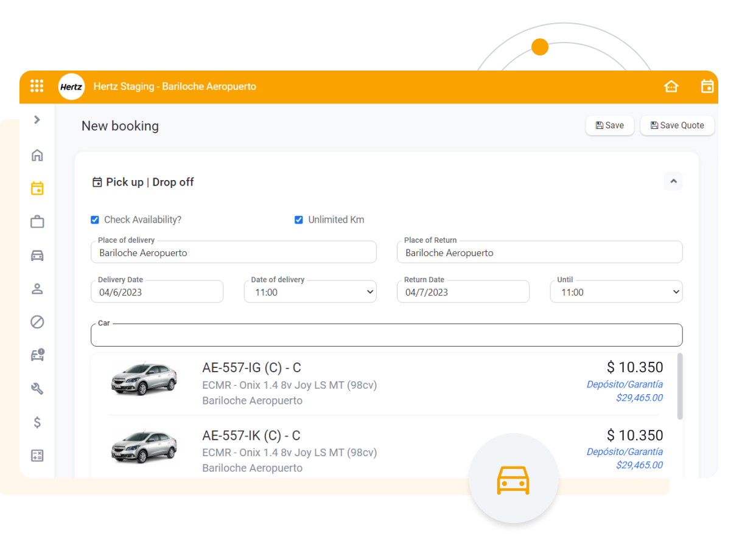Image resolution: width=756 pixels, height=534 pixels.
Task: Open the customers person icon in sidebar
Action: [x=37, y=289]
